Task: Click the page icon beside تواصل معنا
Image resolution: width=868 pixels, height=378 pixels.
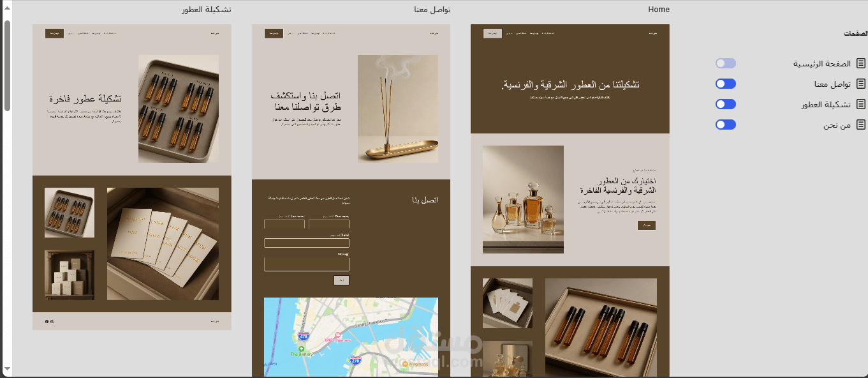Action: 861,84
